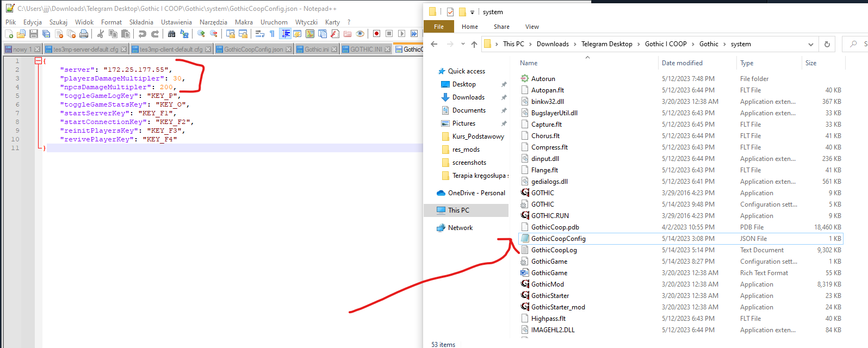Run macro multiple times icon

[414, 34]
